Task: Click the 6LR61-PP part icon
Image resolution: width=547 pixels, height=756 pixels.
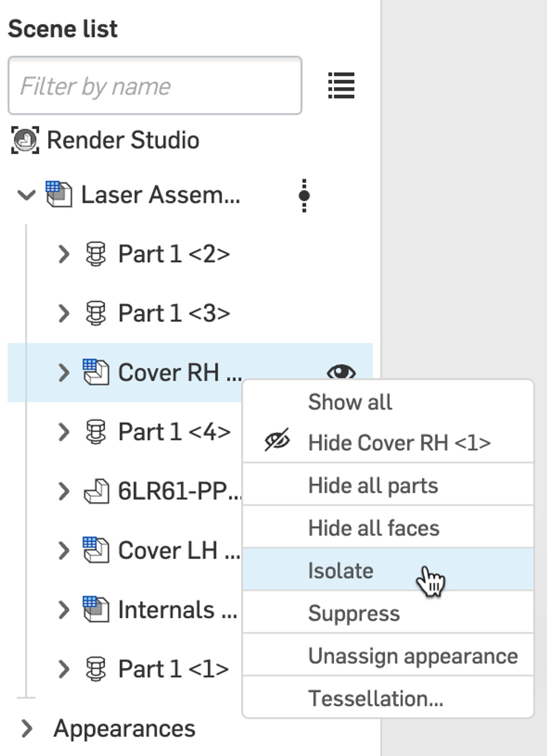Action: click(96, 492)
